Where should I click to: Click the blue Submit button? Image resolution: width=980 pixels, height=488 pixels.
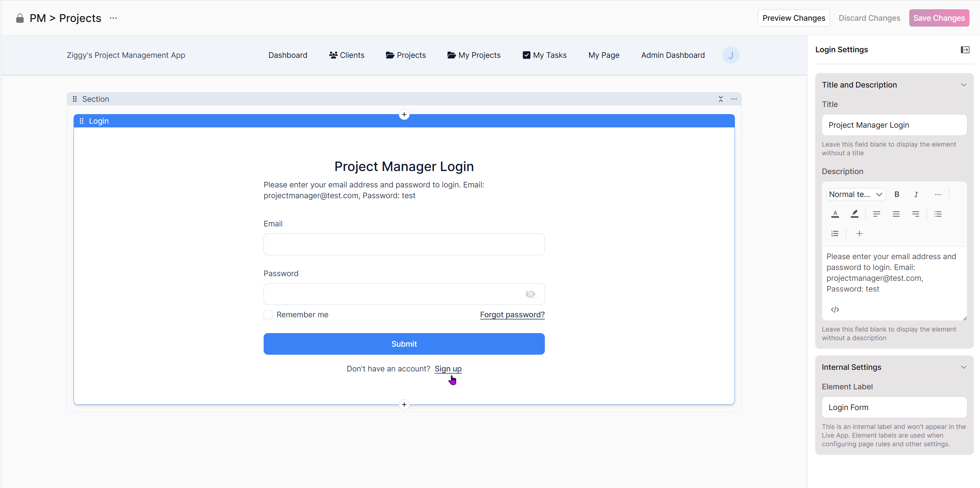click(x=404, y=344)
